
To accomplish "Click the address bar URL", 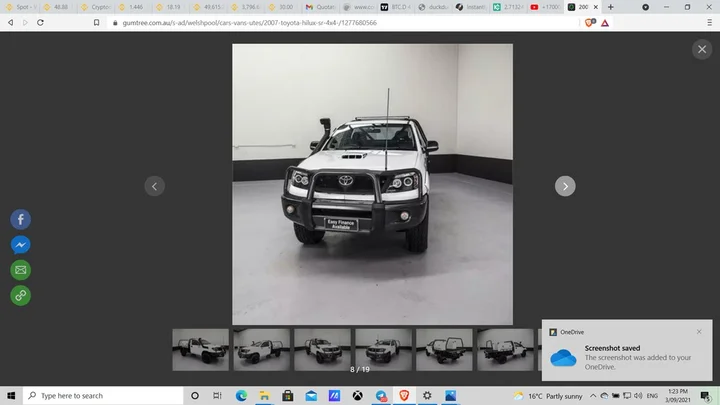I will tap(250, 22).
